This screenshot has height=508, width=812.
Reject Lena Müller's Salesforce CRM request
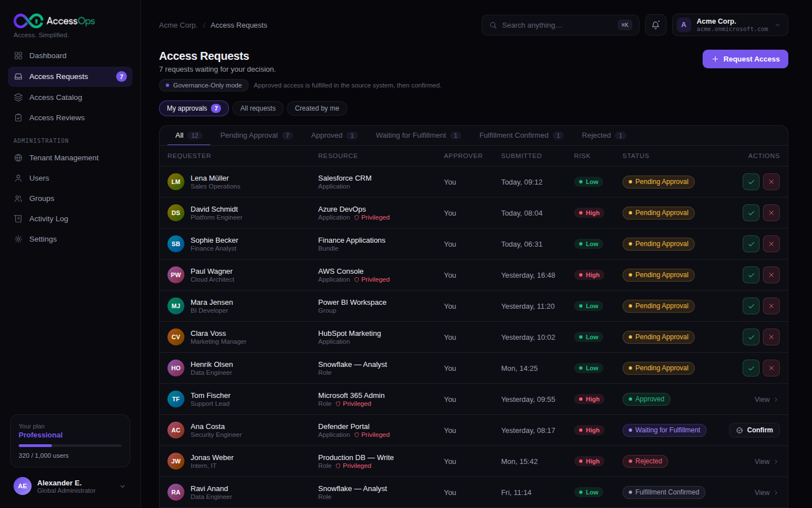(771, 182)
